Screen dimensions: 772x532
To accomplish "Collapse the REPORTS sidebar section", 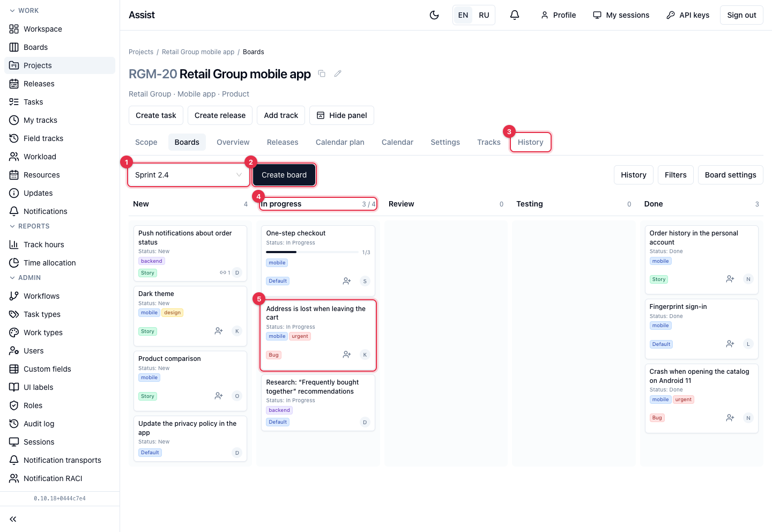I will tap(29, 226).
